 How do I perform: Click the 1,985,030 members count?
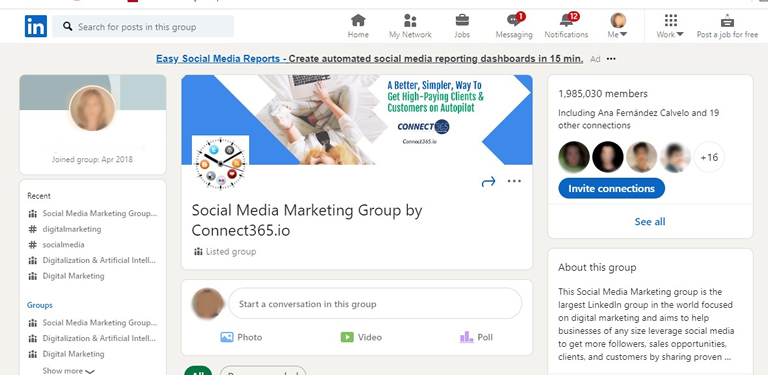coord(603,94)
